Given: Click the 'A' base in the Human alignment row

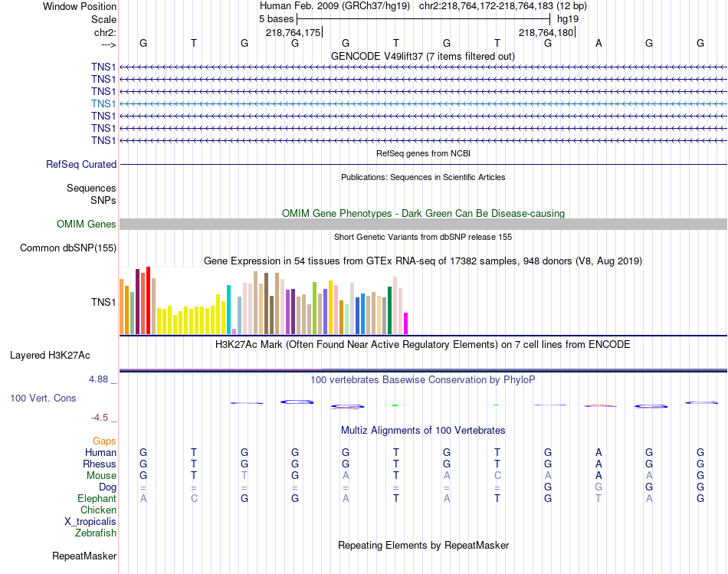Looking at the screenshot, I should [x=598, y=452].
